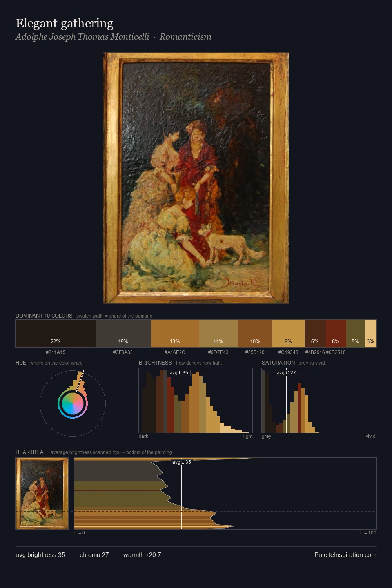
Task: Click 'chroma 27' in the footer
Action: point(94,555)
